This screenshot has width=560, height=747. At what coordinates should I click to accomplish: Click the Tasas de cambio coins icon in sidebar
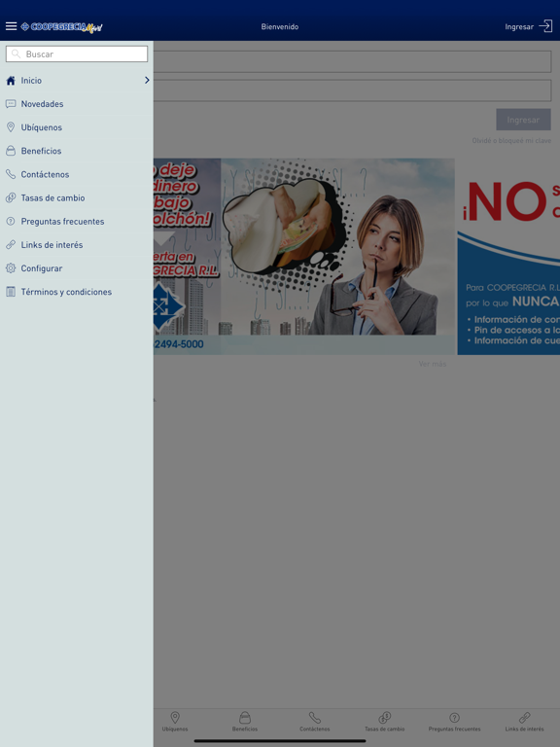[11, 197]
